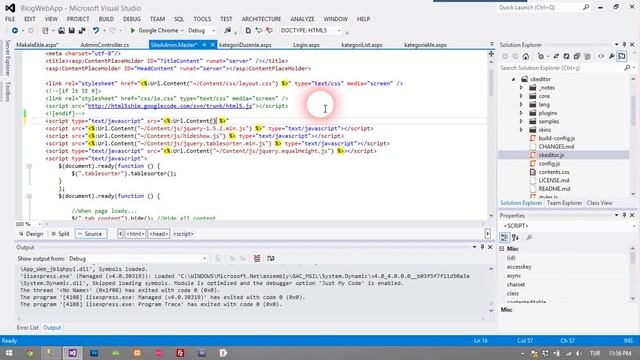Image resolution: width=640 pixels, height=360 pixels.
Task: Switch to Class View tab
Action: [x=599, y=203]
